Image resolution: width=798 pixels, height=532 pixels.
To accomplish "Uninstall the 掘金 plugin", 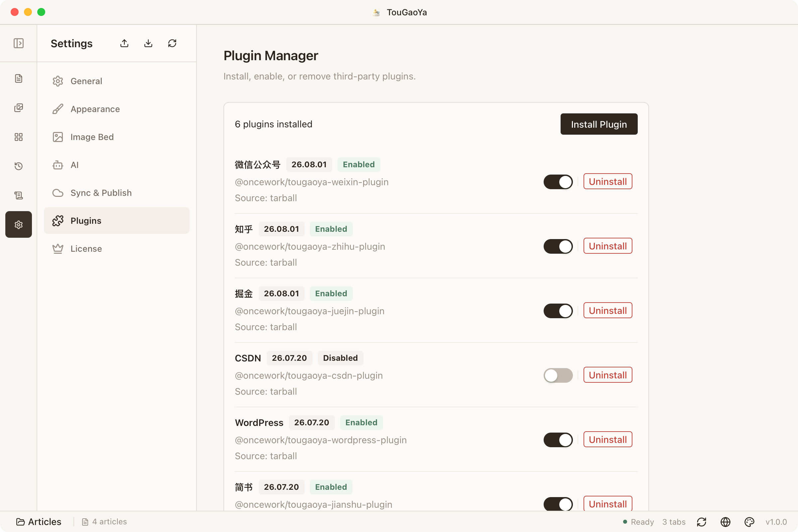I will [608, 311].
